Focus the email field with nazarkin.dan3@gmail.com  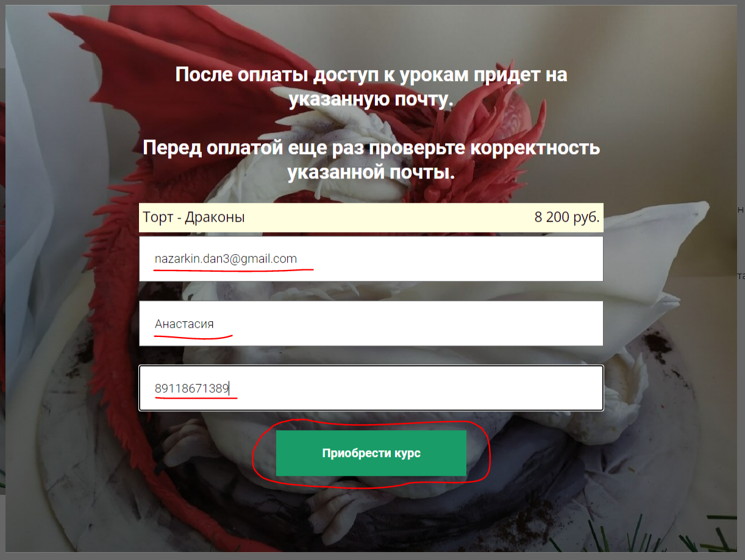click(x=371, y=259)
